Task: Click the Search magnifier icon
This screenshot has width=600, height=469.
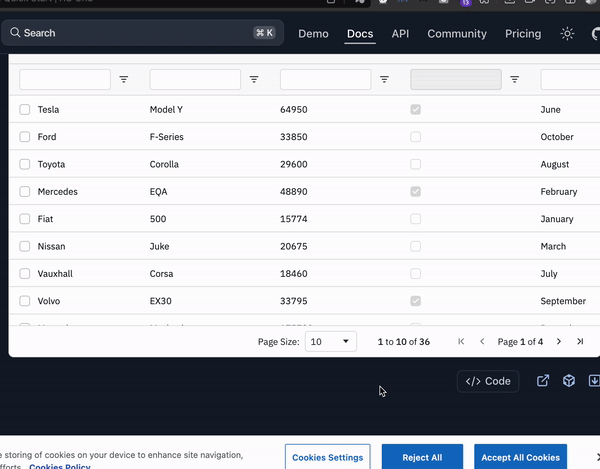Action: click(x=15, y=33)
